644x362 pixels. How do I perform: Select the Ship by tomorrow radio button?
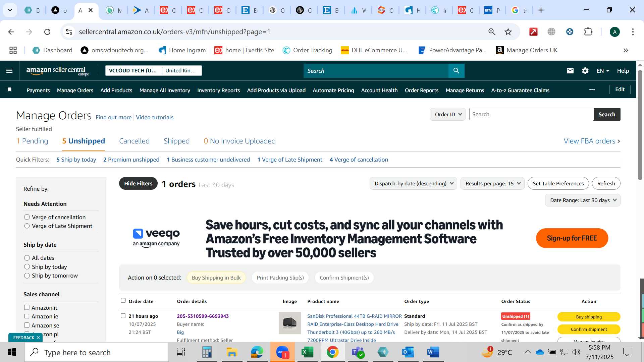27,276
